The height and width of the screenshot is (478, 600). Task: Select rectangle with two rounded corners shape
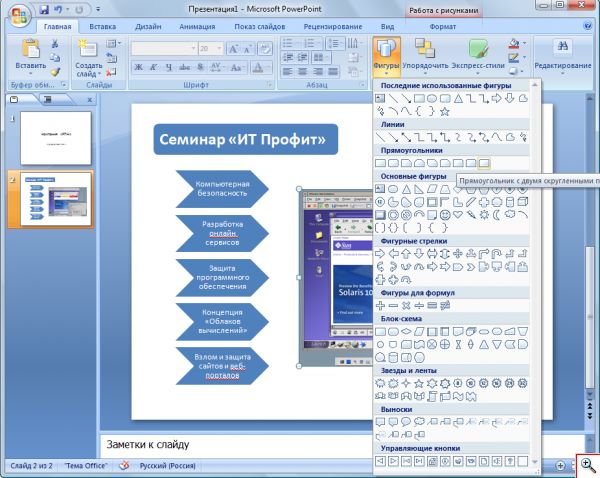(x=484, y=163)
